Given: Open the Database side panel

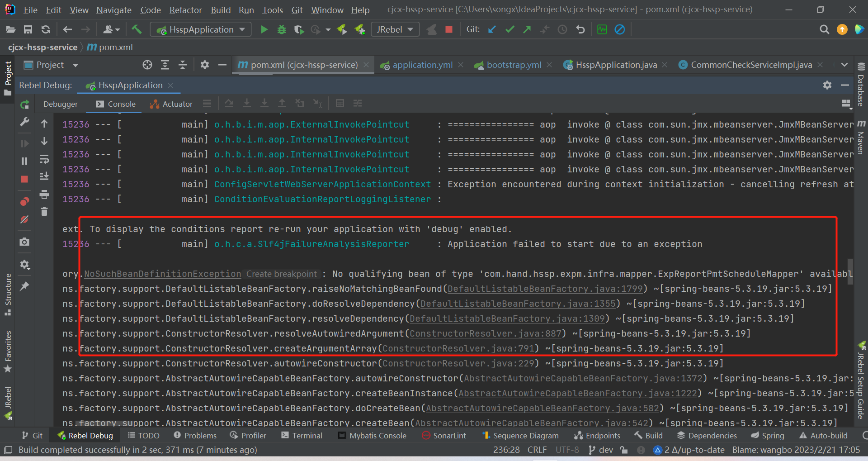Looking at the screenshot, I should (x=861, y=85).
